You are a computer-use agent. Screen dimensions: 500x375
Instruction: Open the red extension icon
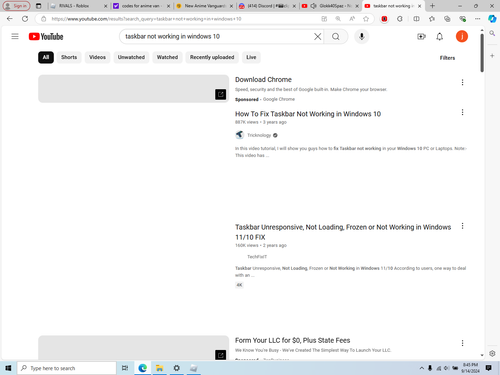point(384,19)
